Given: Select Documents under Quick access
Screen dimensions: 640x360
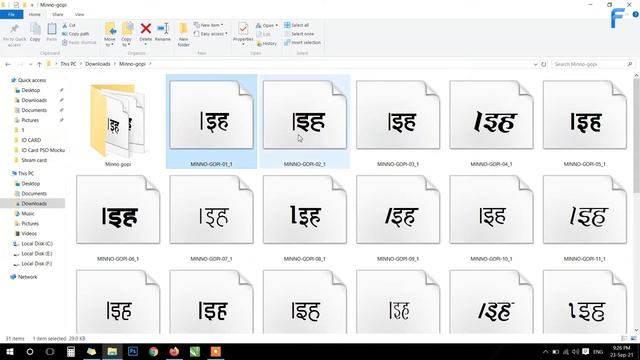Looking at the screenshot, I should tap(34, 110).
